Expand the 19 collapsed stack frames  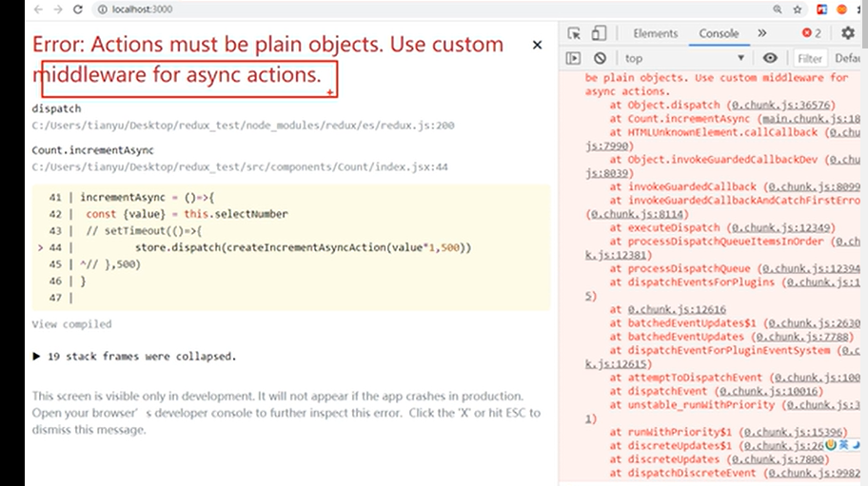[x=134, y=356]
